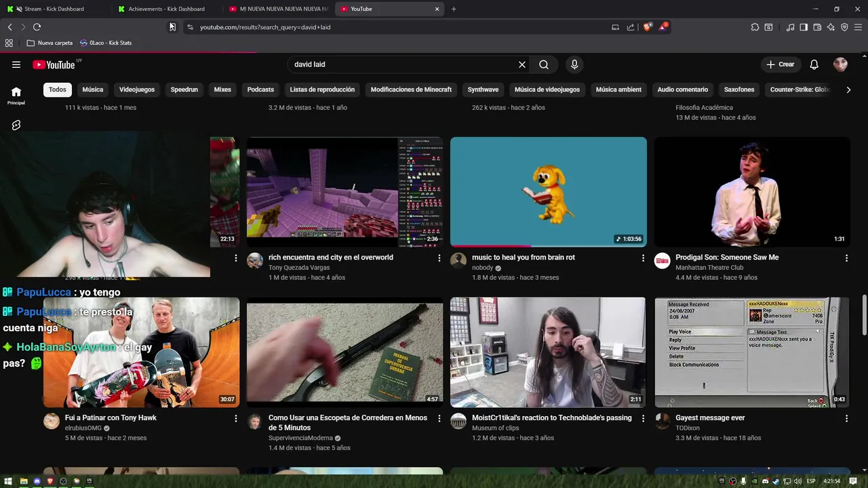Select the Synthwave filter chip
868x488 pixels.
[483, 89]
